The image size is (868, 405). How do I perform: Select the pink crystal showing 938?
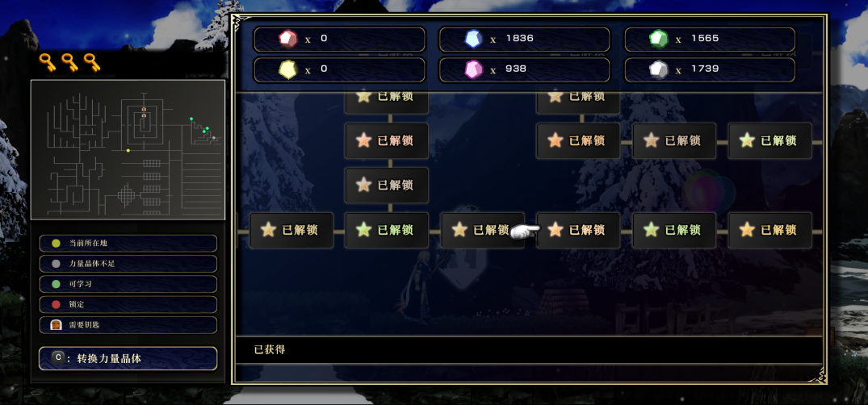coord(524,69)
